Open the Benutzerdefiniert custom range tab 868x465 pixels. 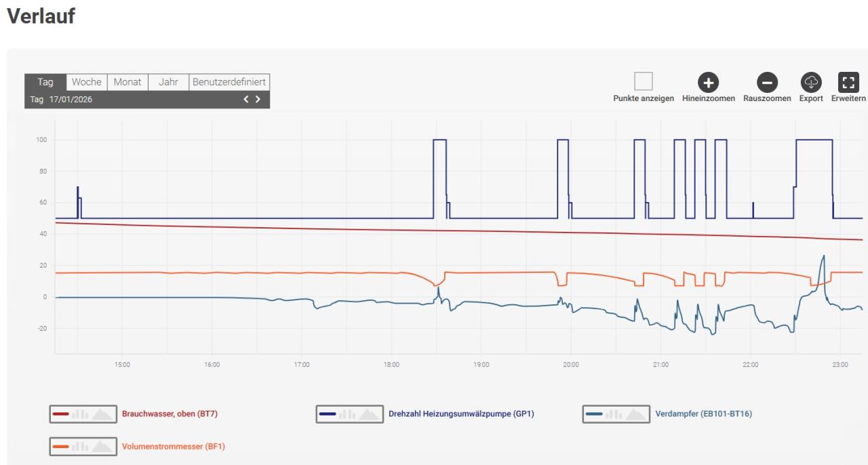tap(229, 82)
